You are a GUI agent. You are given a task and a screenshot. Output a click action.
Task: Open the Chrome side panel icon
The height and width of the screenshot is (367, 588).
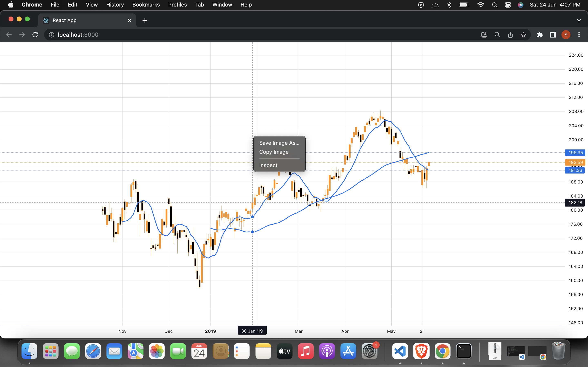552,35
